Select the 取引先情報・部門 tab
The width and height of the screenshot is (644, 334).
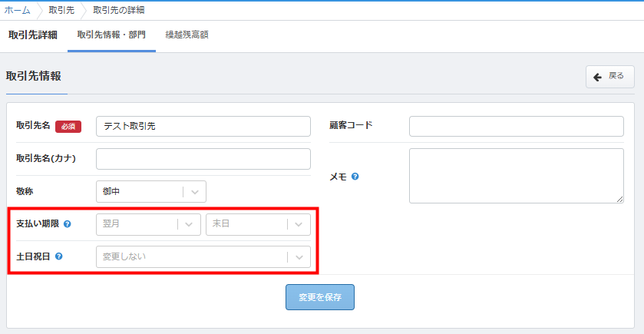(111, 35)
